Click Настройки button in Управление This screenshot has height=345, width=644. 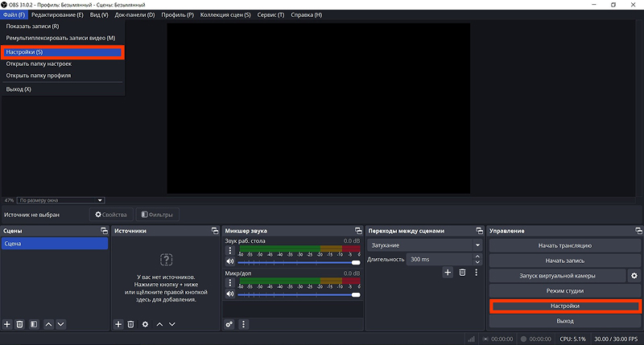(565, 306)
